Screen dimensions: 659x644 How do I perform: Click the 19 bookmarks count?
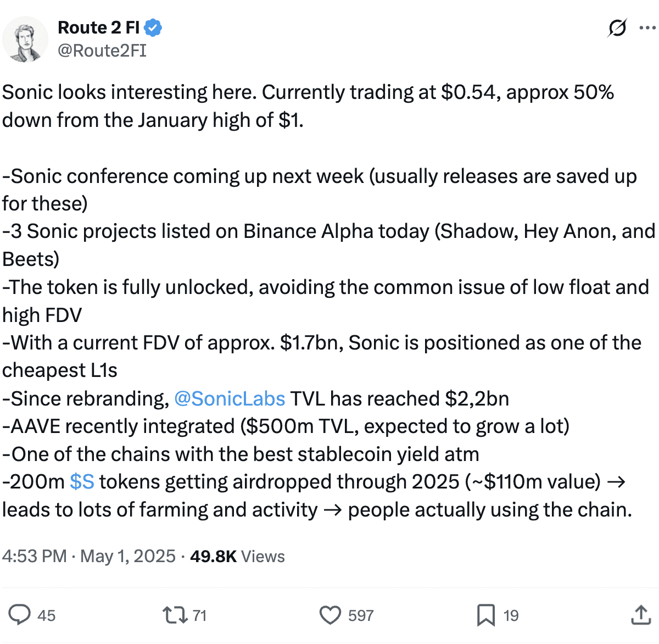pyautogui.click(x=511, y=615)
